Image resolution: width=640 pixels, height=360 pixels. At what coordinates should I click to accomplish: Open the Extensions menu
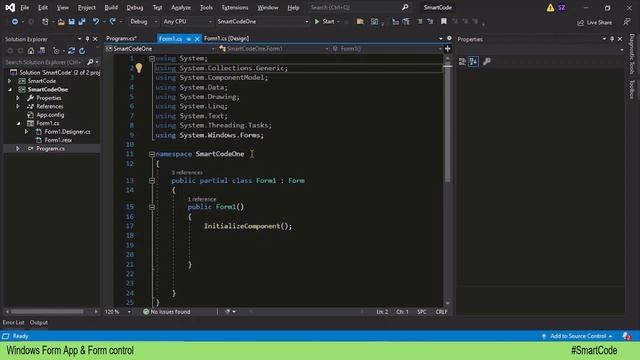(235, 7)
